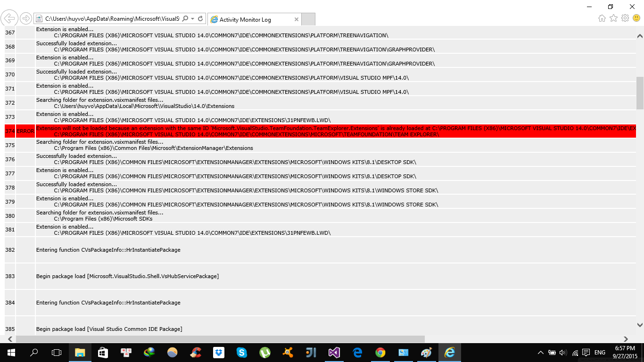
Task: Go forward with the Forward arrow
Action: [x=26, y=19]
